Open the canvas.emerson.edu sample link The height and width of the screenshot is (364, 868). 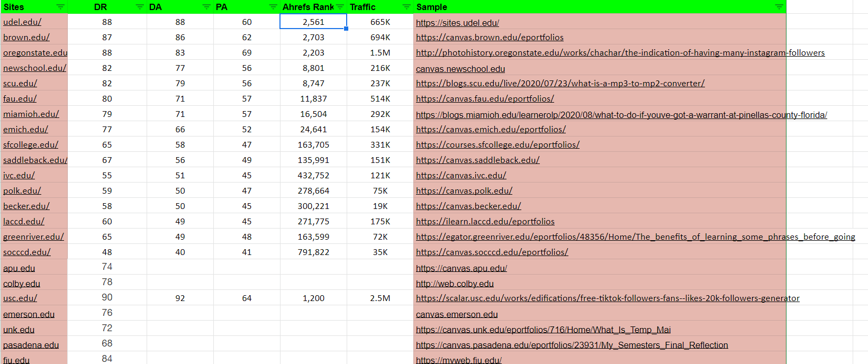click(457, 315)
